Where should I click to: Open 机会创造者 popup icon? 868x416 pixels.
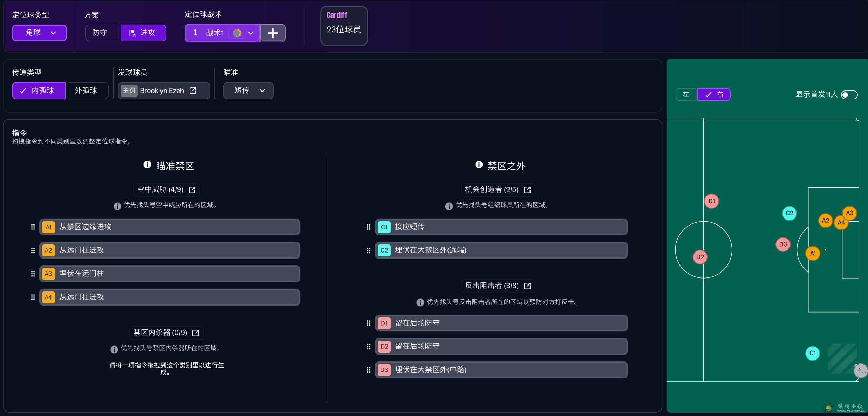tap(527, 190)
